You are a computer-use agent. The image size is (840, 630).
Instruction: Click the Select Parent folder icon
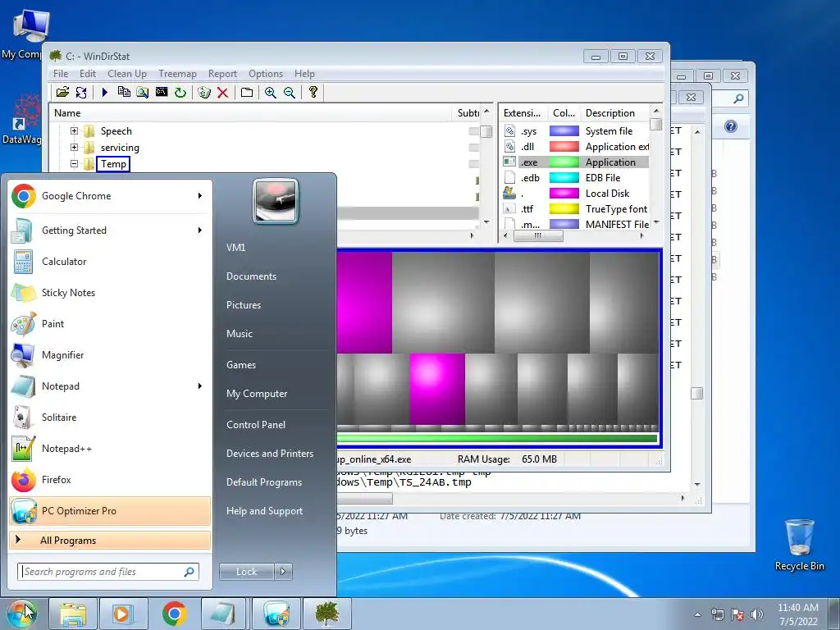[246, 92]
